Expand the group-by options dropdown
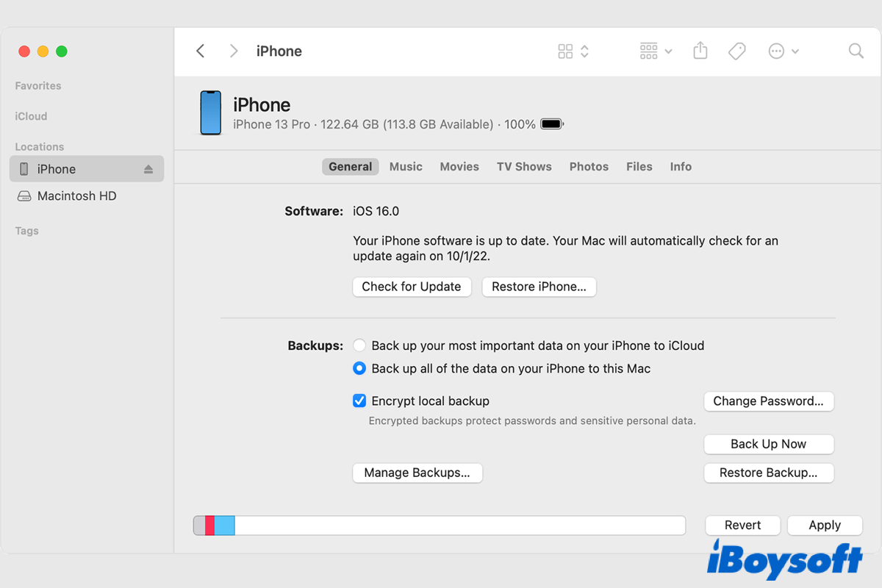The height and width of the screenshot is (588, 882). 656,51
